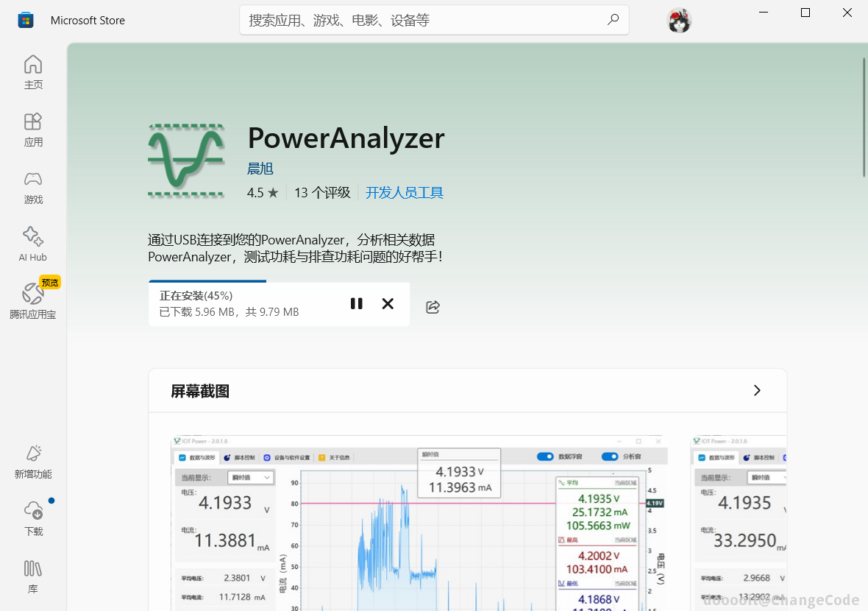Screen dimensions: 868x611
Task: Close the Microsoft Store window
Action: 847,13
